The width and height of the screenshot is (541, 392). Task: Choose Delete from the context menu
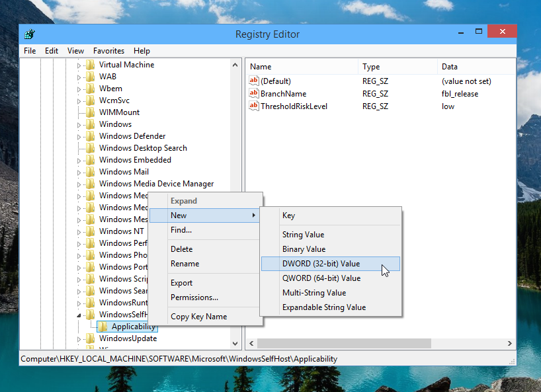204,249
